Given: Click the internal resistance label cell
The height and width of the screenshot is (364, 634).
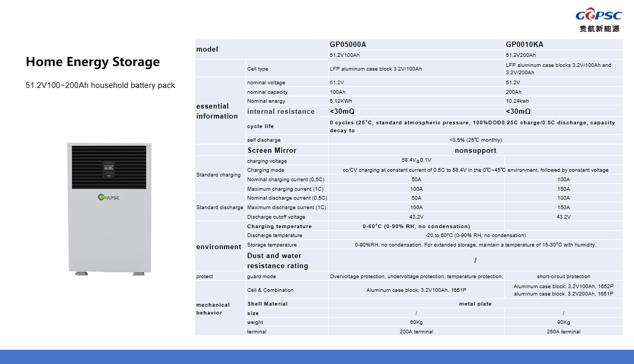Looking at the screenshot, I should coord(281,112).
